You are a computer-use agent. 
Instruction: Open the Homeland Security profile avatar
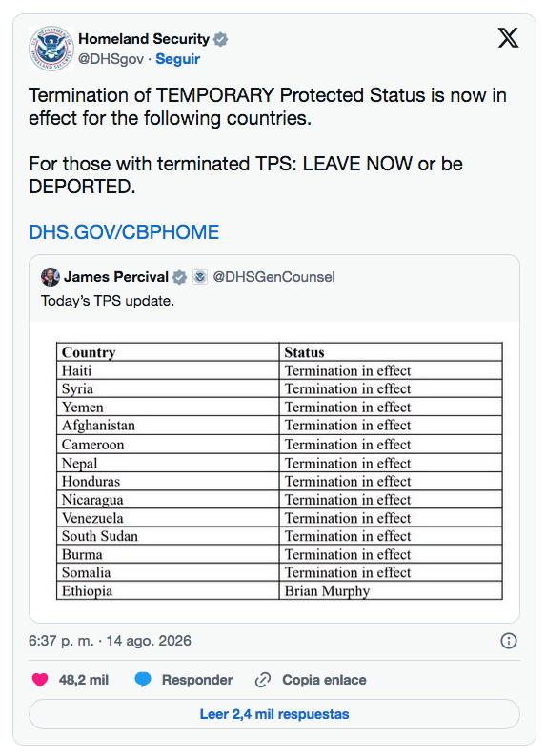coord(51,49)
